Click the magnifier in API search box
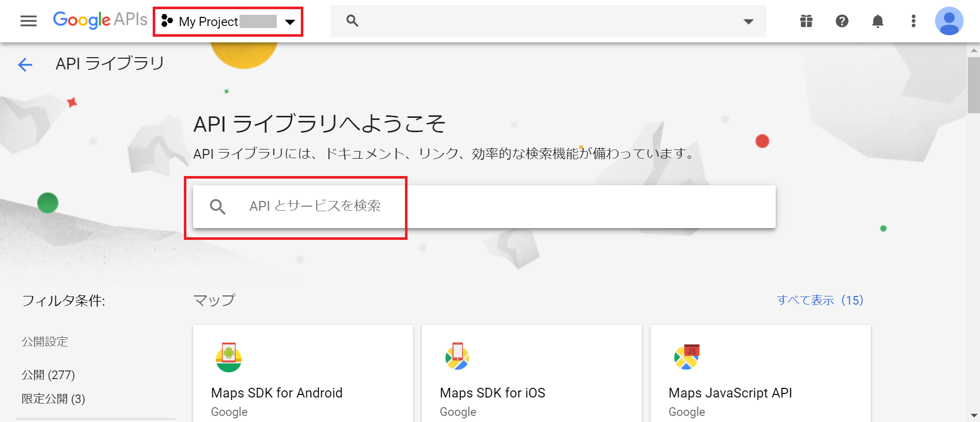980x422 pixels. tap(218, 207)
